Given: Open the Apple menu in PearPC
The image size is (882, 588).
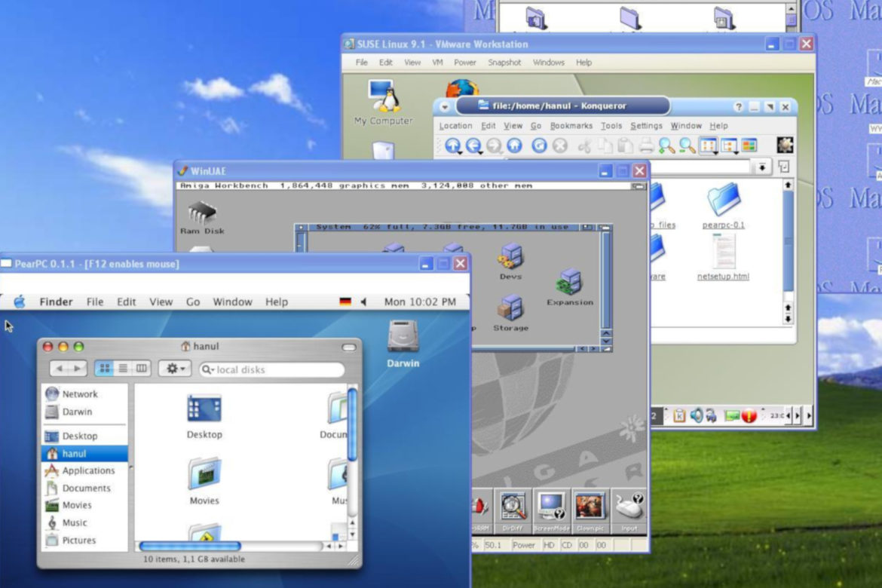Looking at the screenshot, I should point(20,302).
